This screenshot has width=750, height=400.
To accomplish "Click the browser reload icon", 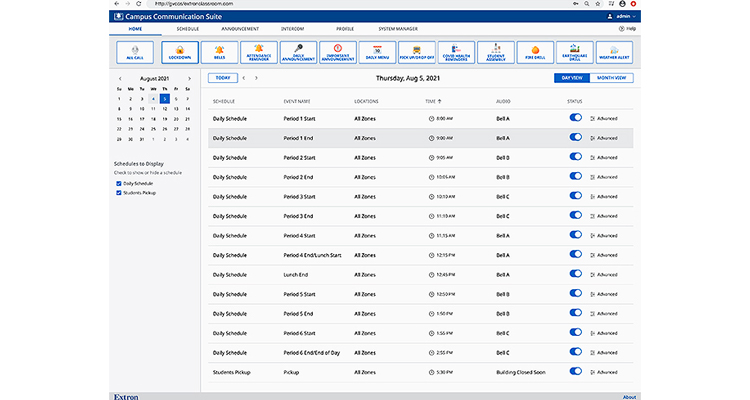I will pos(139,3).
